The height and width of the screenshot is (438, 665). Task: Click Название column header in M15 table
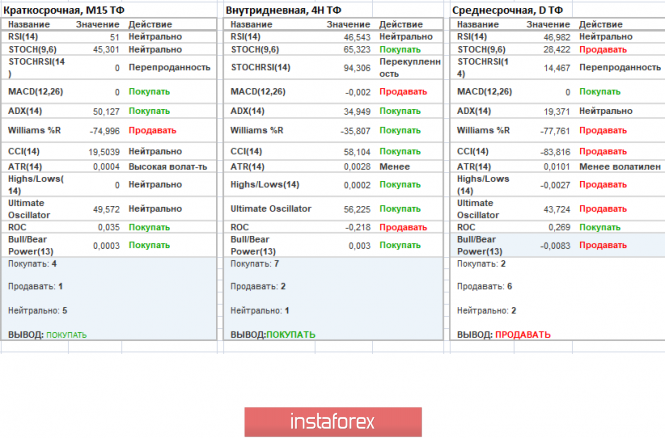coord(29,25)
